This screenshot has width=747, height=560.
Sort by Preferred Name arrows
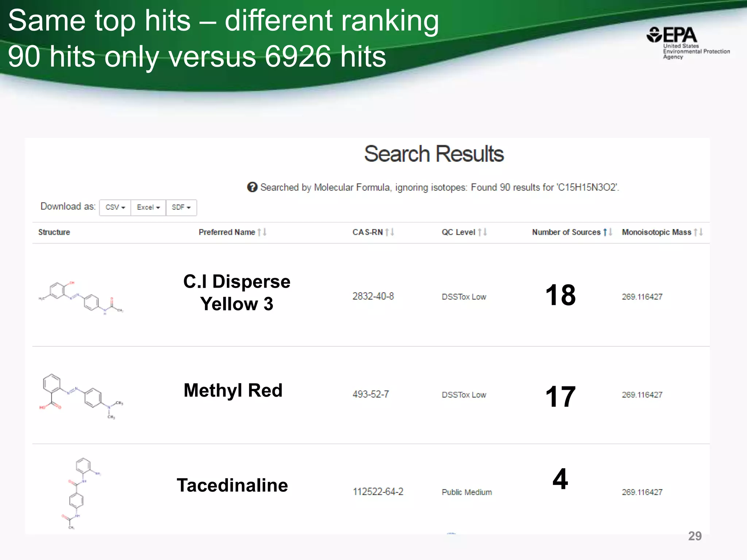pos(262,232)
